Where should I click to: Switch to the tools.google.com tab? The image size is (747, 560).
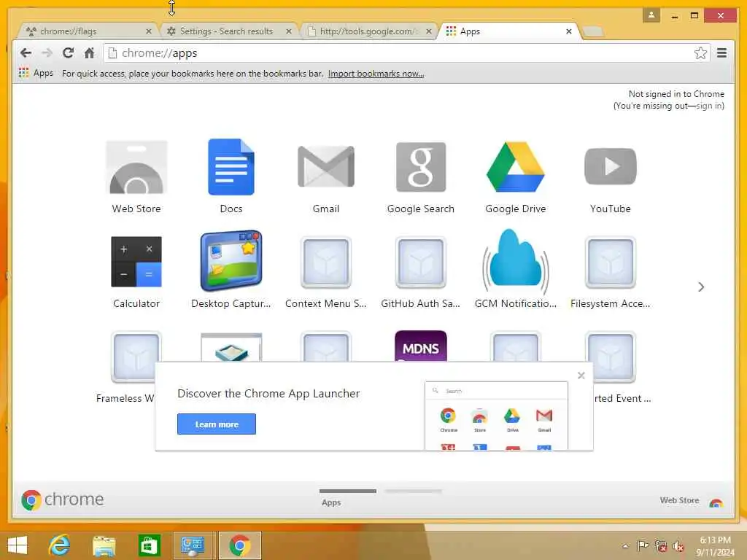[370, 31]
